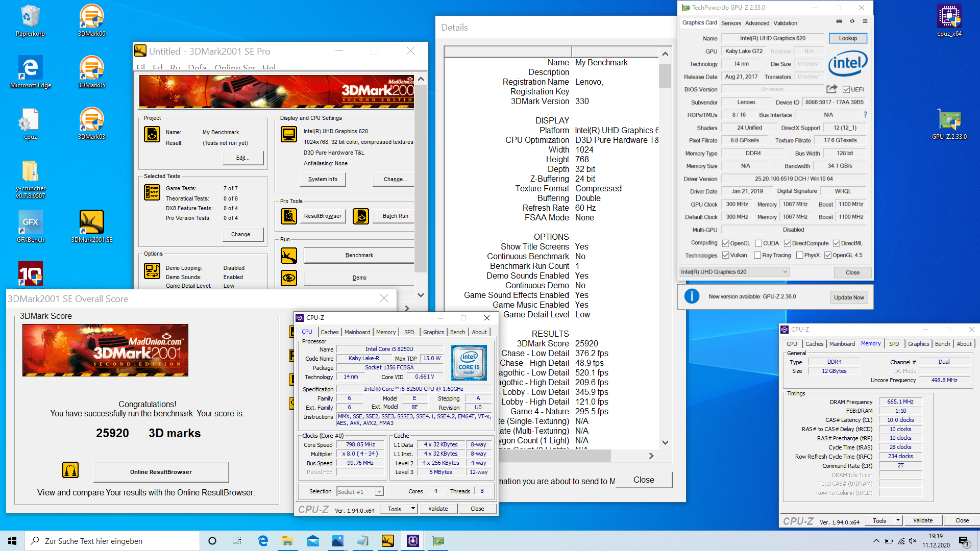Toggle the OpenCL checkbox
This screenshot has height=551, width=980.
(725, 243)
